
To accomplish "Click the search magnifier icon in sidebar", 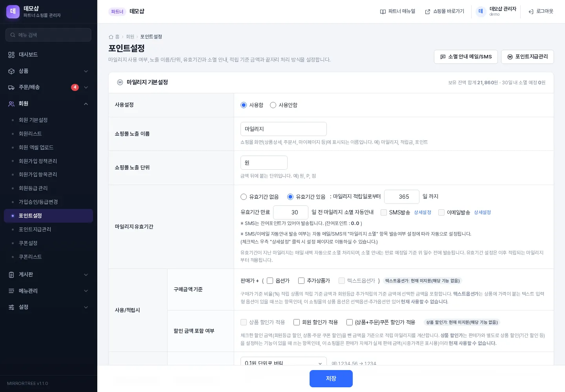I will pyautogui.click(x=13, y=35).
